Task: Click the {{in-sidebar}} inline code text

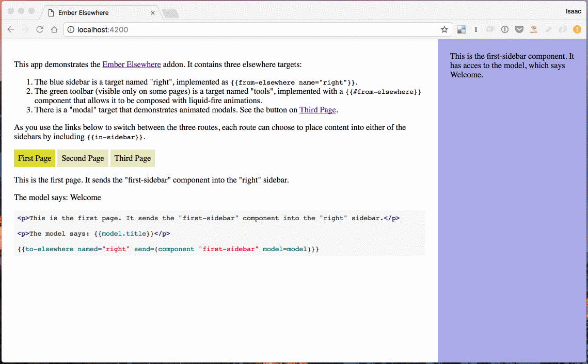Action: tap(115, 137)
